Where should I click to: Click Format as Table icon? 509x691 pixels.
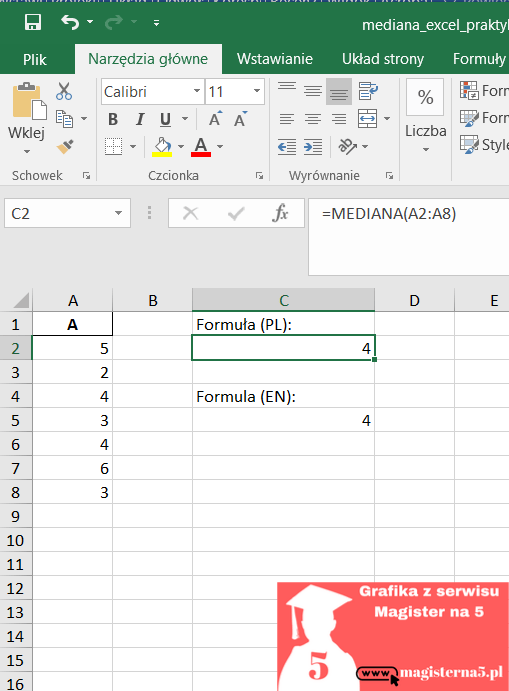(469, 118)
